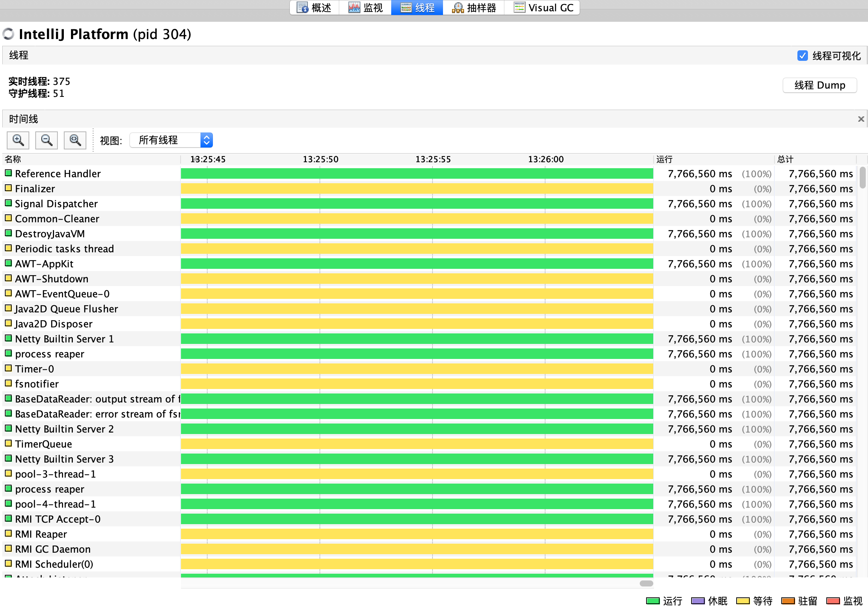
Task: Click the TimerQueue waiting state icon
Action: pyautogui.click(x=8, y=443)
